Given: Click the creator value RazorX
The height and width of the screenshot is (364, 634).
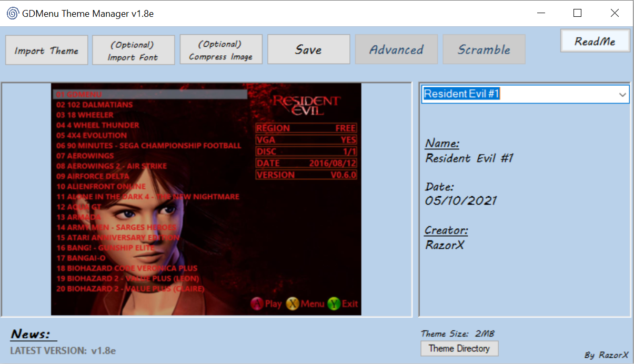Looking at the screenshot, I should click(445, 245).
